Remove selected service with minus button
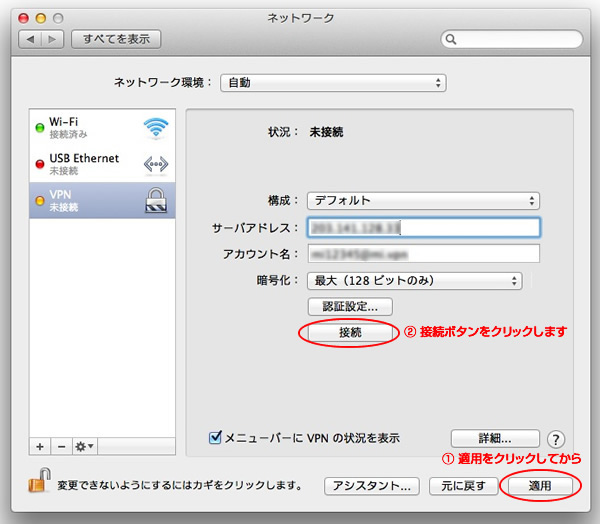Viewport: 600px width, 524px height. coord(59,445)
